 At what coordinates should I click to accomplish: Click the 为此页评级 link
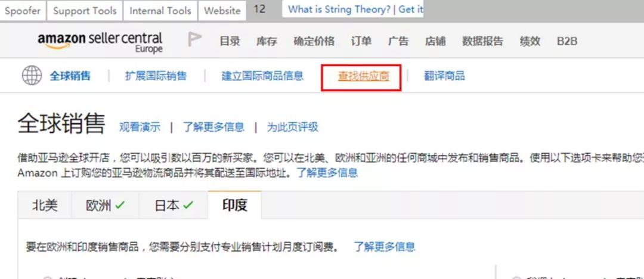pos(292,127)
